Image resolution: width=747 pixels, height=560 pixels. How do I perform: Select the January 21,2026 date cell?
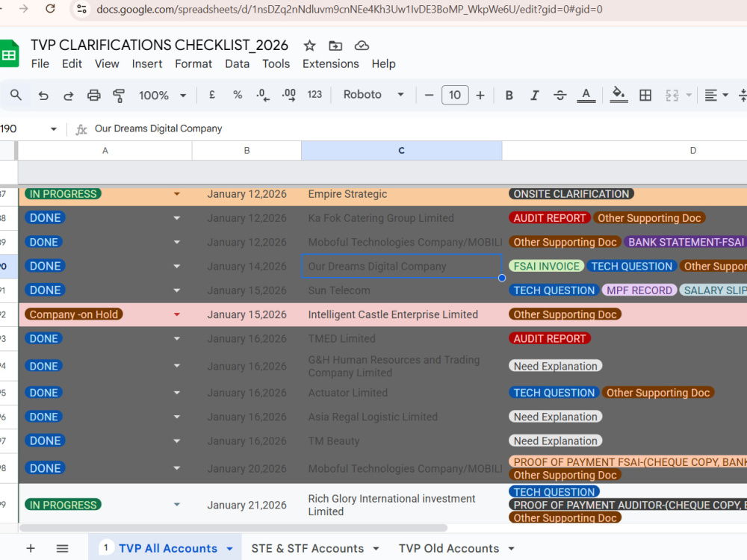[x=247, y=505]
